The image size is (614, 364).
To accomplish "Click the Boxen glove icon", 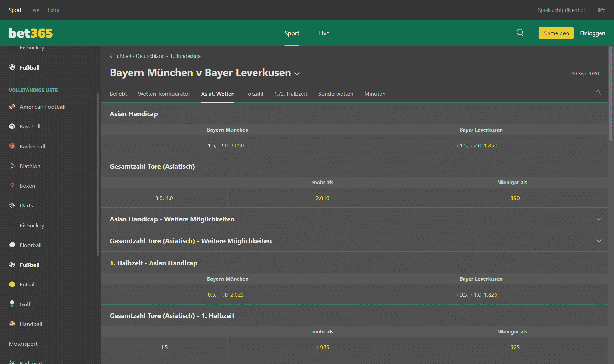I will 12,186.
